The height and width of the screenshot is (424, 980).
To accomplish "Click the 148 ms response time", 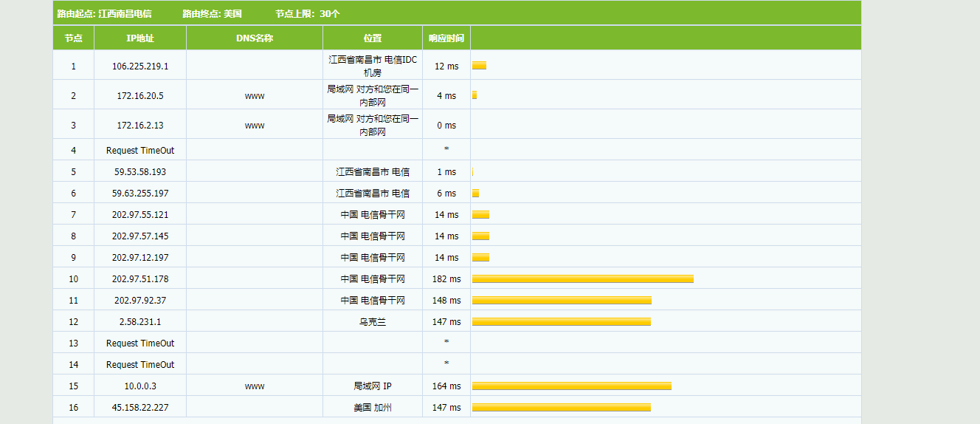I will click(446, 300).
